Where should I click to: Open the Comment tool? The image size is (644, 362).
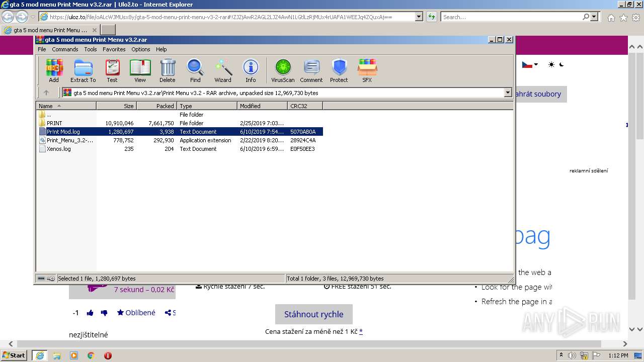click(x=311, y=70)
